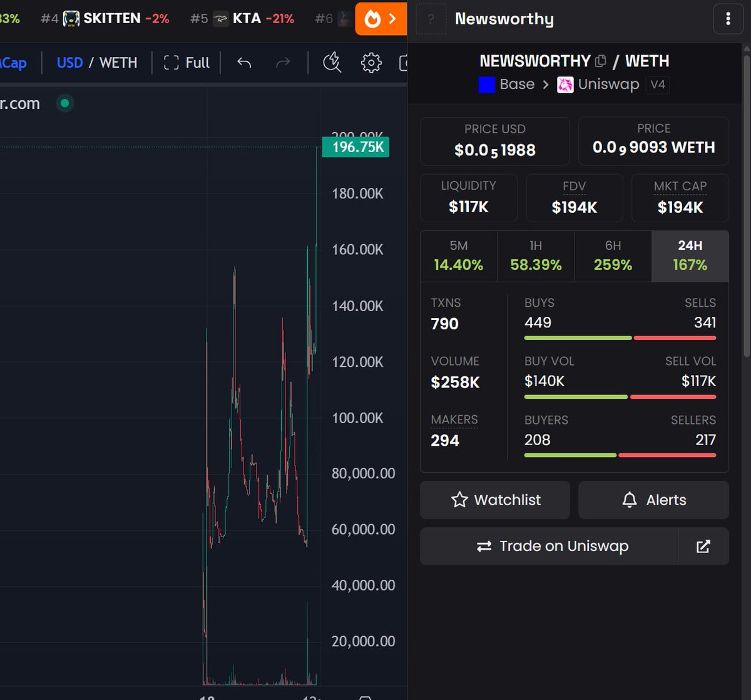Click the NEWSWORTHY / WETH pair name

(x=574, y=61)
